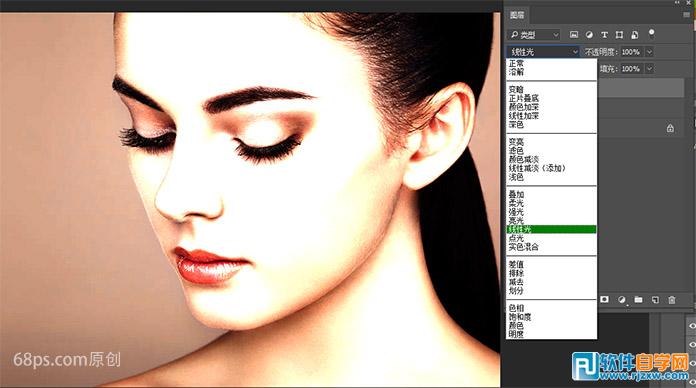Image resolution: width=696 pixels, height=388 pixels.
Task: Select 正片叠底 blend mode
Action: 524,99
